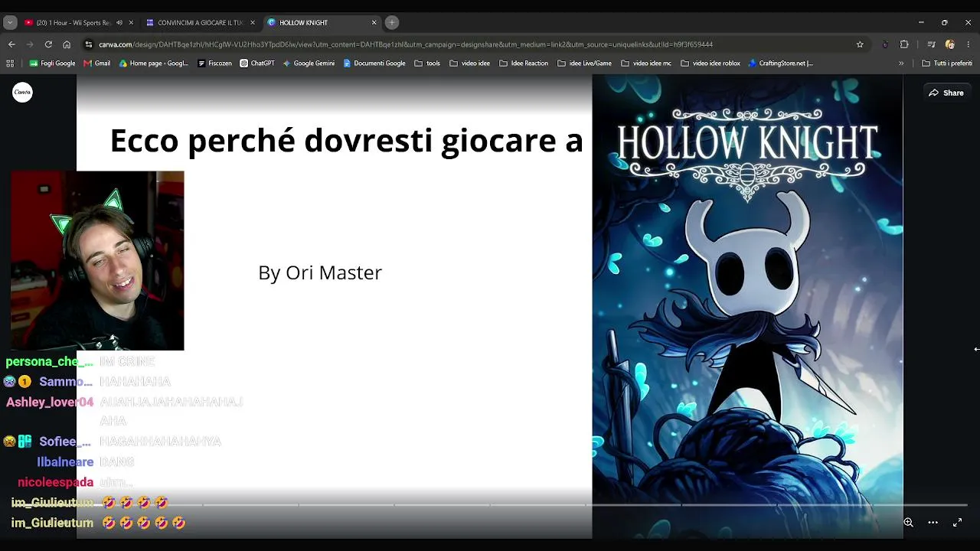This screenshot has width=980, height=551.
Task: Open the media control button
Action: coord(931,44)
